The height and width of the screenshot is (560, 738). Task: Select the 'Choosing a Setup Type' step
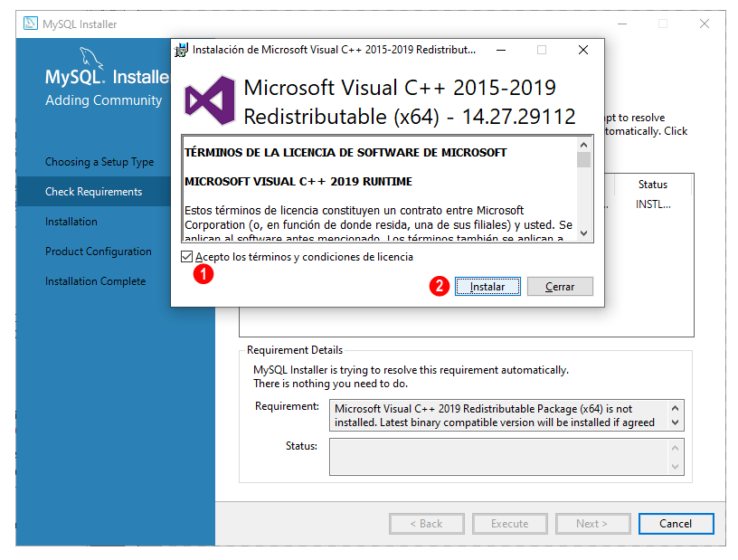(x=99, y=162)
